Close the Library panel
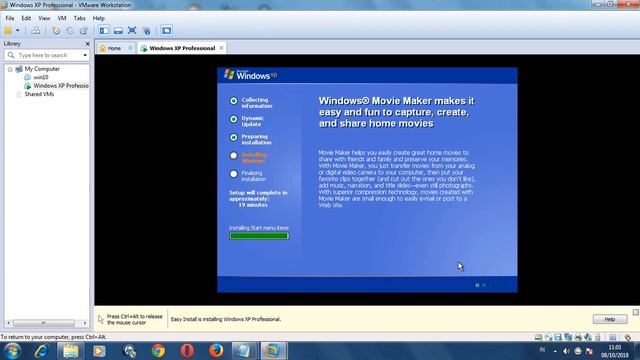640x360 pixels. (87, 44)
